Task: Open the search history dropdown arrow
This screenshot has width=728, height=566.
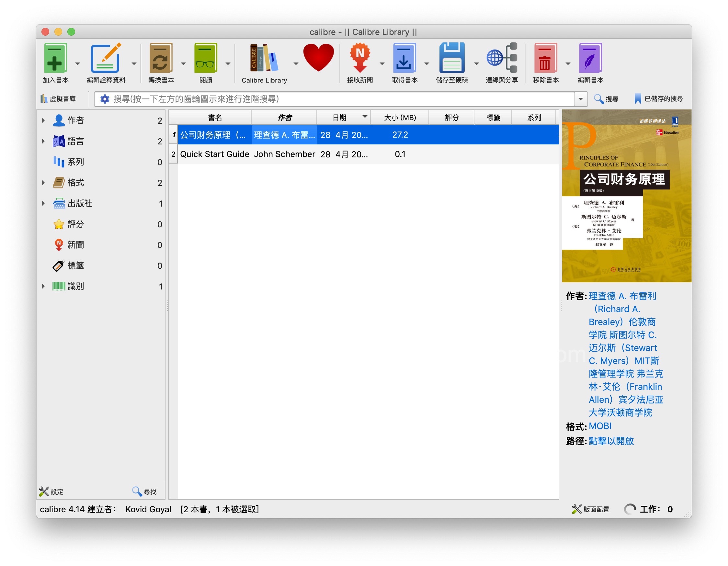Action: tap(581, 99)
